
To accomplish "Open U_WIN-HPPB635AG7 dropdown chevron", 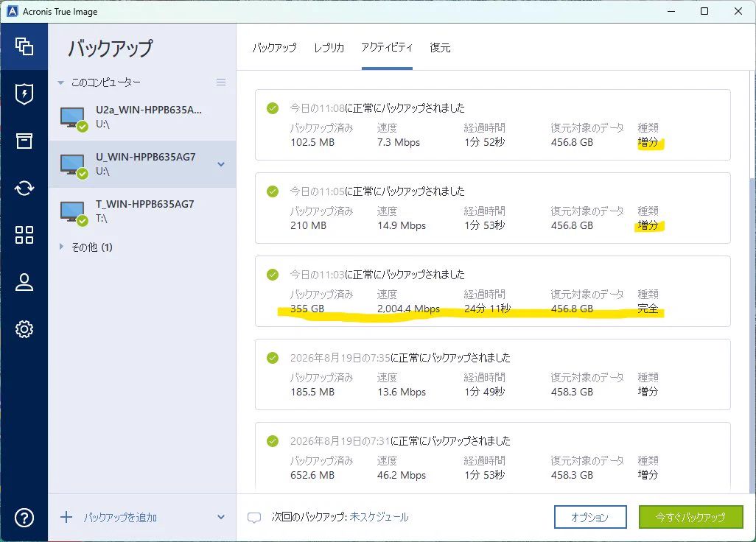I will (221, 164).
